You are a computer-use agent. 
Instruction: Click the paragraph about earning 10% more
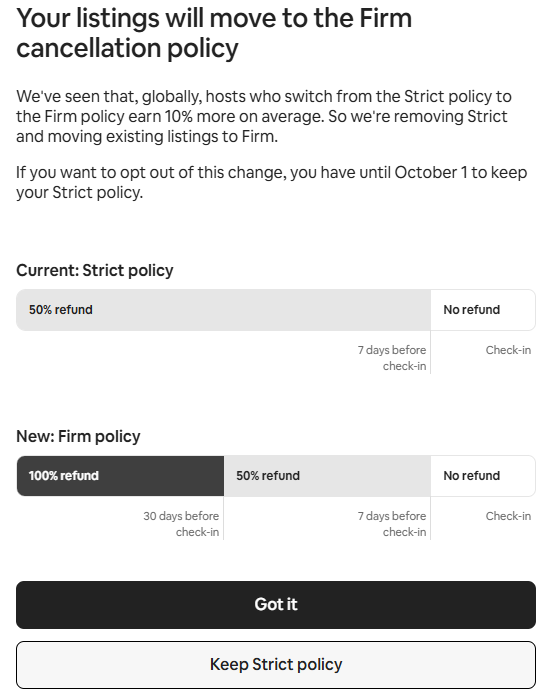click(x=264, y=116)
